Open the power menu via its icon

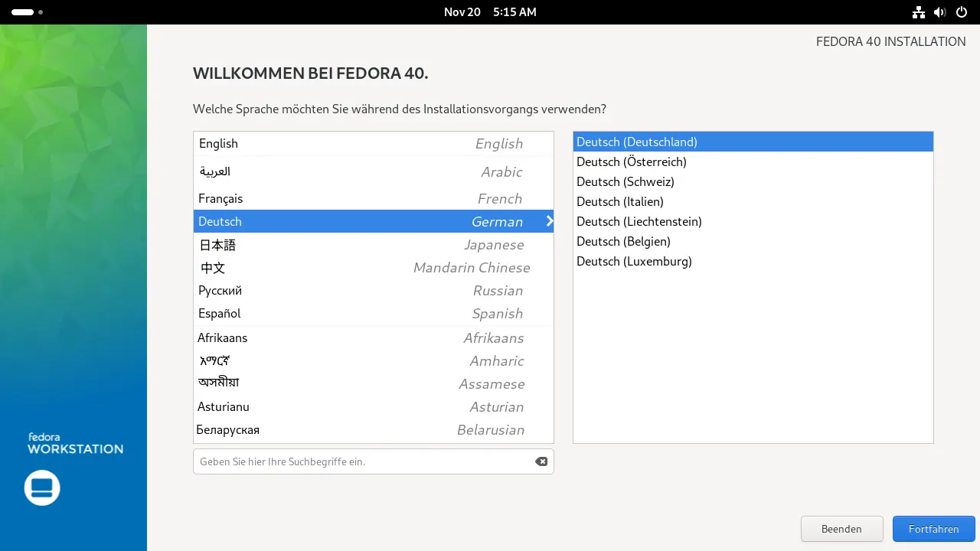(962, 12)
